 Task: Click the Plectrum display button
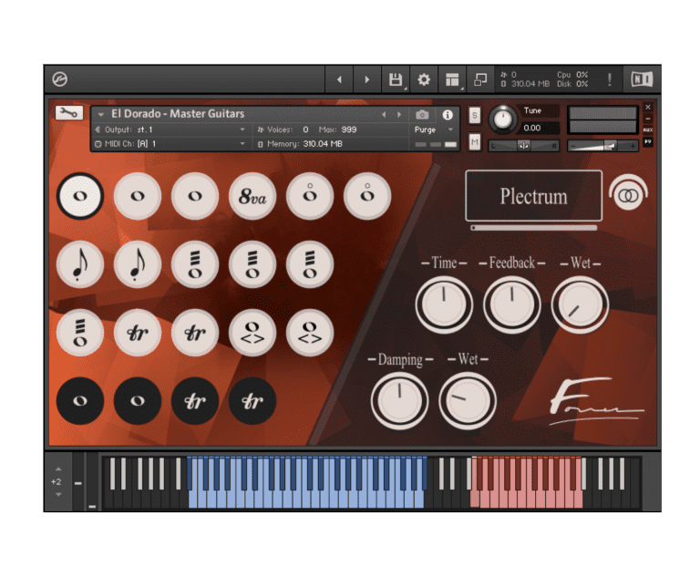click(533, 196)
